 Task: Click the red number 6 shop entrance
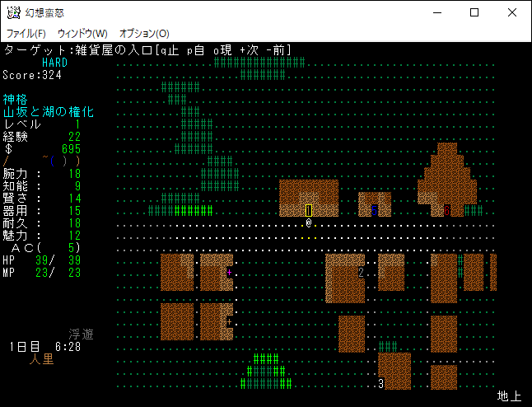[446, 210]
